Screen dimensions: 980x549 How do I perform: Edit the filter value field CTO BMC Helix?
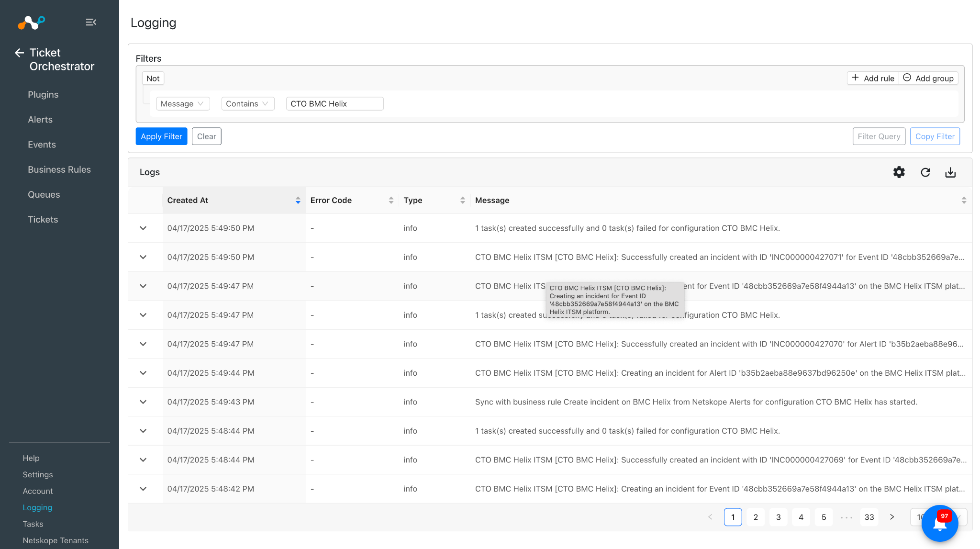tap(335, 104)
